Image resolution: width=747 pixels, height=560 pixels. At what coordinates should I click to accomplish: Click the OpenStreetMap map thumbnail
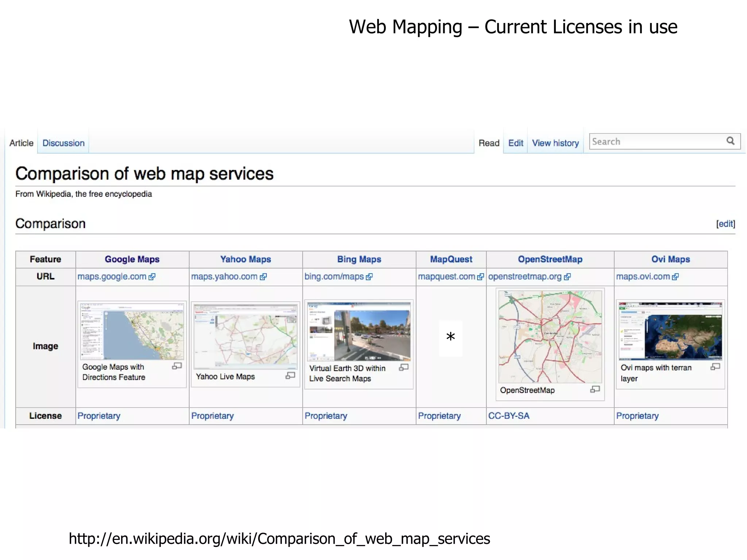550,336
